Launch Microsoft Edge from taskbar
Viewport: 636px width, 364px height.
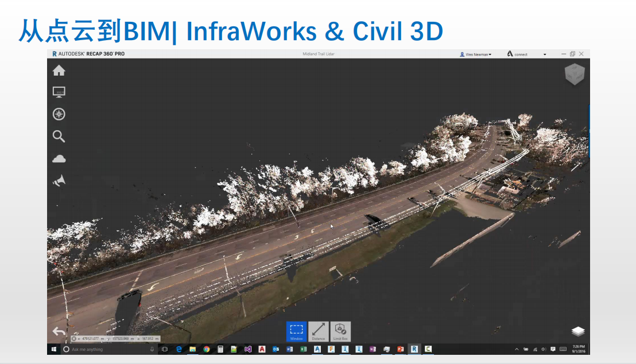(179, 349)
